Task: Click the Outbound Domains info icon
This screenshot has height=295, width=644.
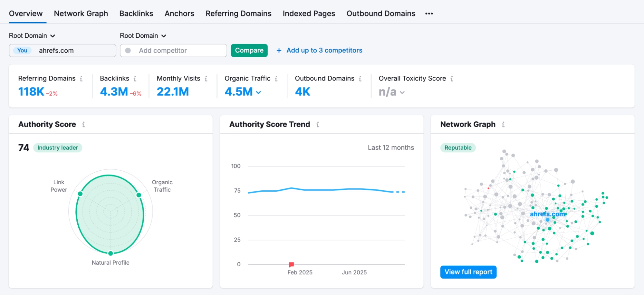Action: tap(360, 78)
